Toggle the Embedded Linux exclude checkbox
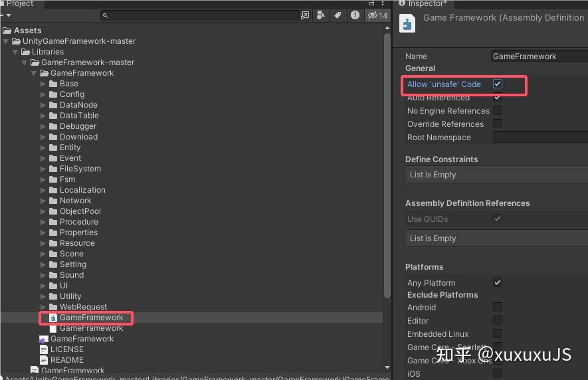This screenshot has height=380, width=588. click(x=498, y=333)
